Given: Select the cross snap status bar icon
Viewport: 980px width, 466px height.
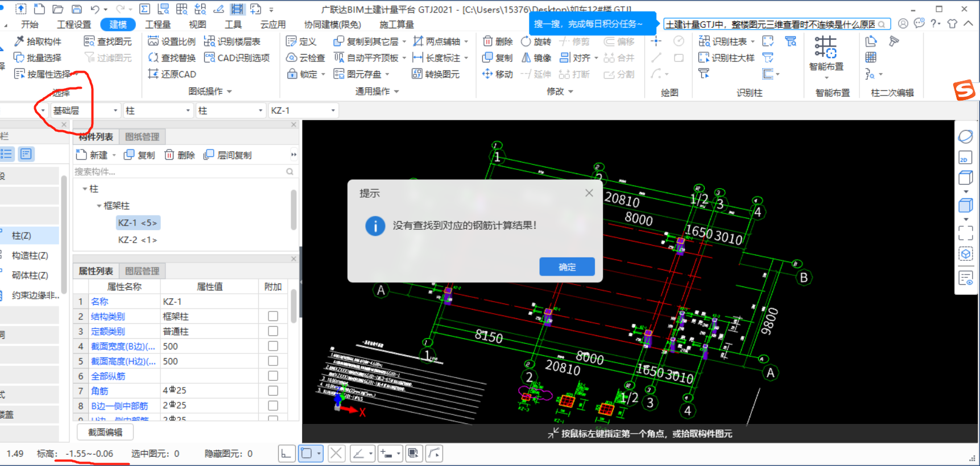Looking at the screenshot, I should point(336,453).
